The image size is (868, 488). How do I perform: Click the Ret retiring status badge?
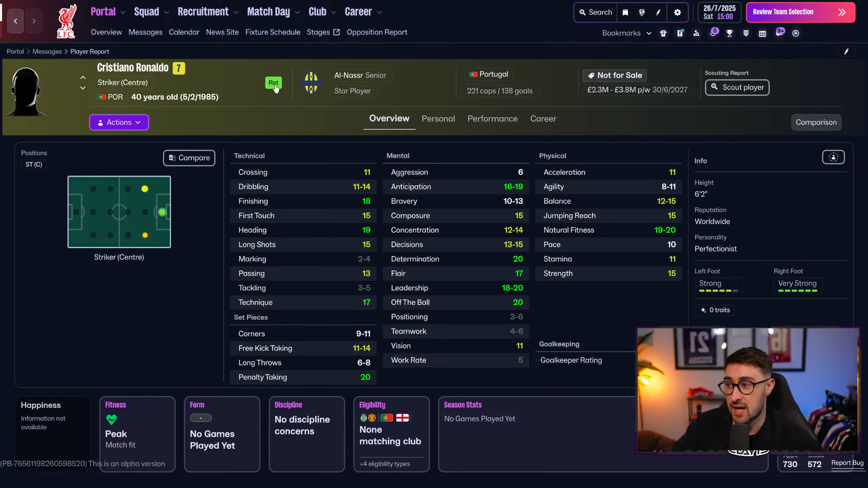(273, 83)
